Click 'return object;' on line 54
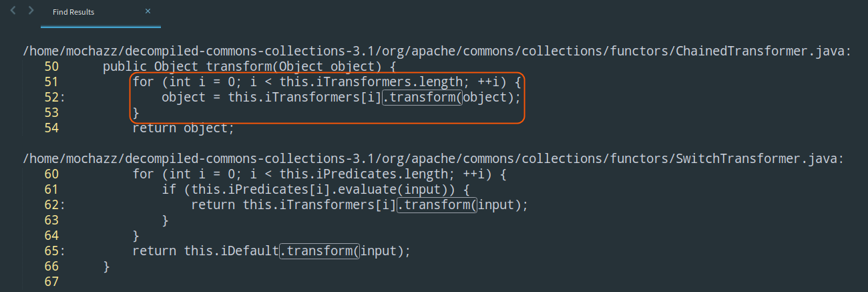 (x=183, y=128)
